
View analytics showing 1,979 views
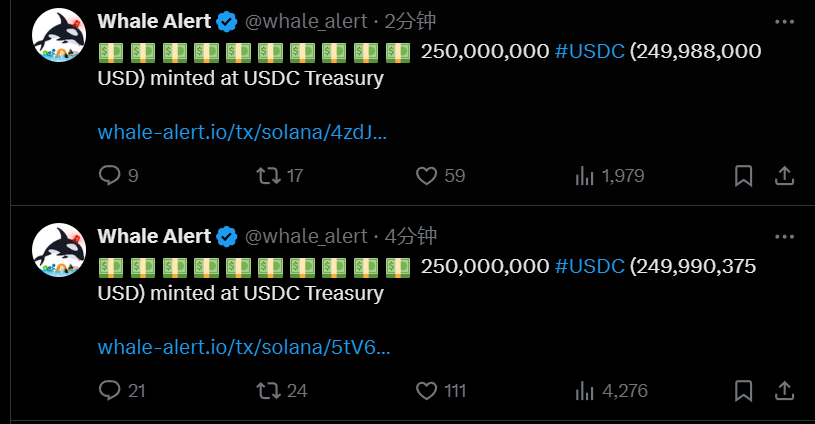pyautogui.click(x=585, y=176)
